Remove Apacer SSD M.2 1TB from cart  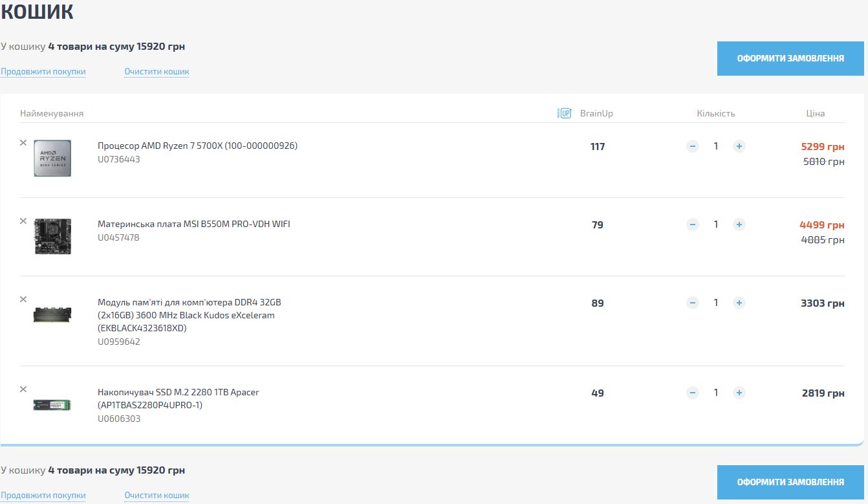tap(23, 389)
